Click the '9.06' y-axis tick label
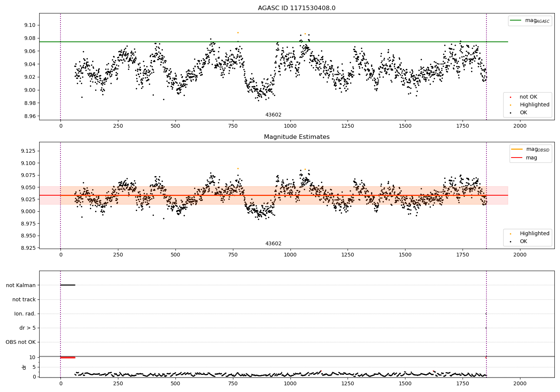The width and height of the screenshot is (560, 392). point(30,51)
